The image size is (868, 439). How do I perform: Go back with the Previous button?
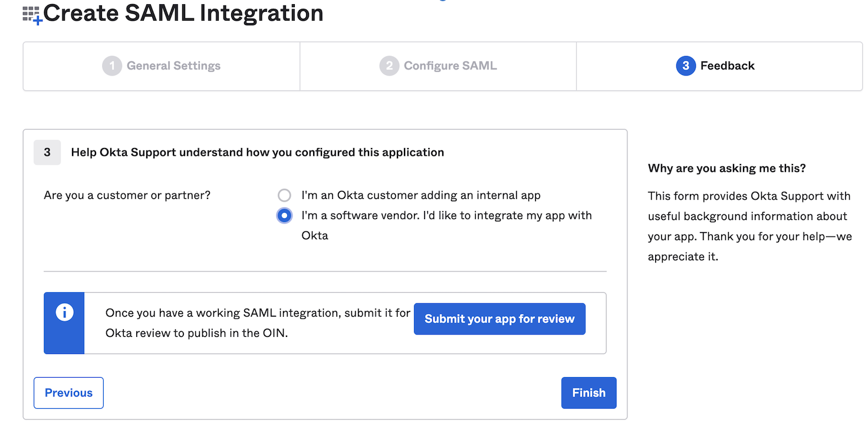(68, 393)
